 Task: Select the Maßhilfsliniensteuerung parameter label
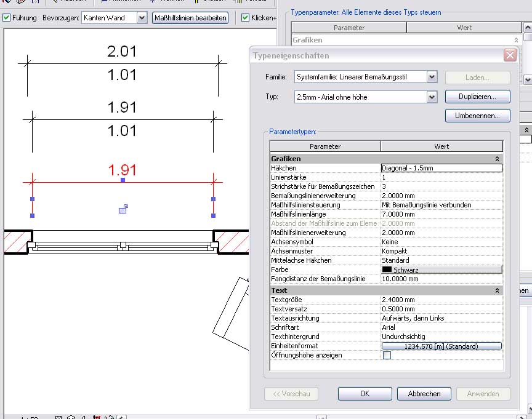tap(305, 205)
